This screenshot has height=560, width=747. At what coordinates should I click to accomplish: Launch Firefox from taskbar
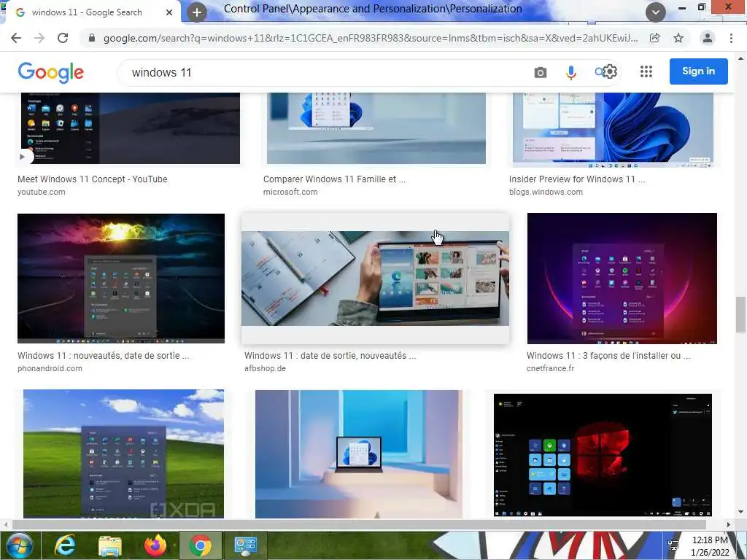click(x=155, y=545)
